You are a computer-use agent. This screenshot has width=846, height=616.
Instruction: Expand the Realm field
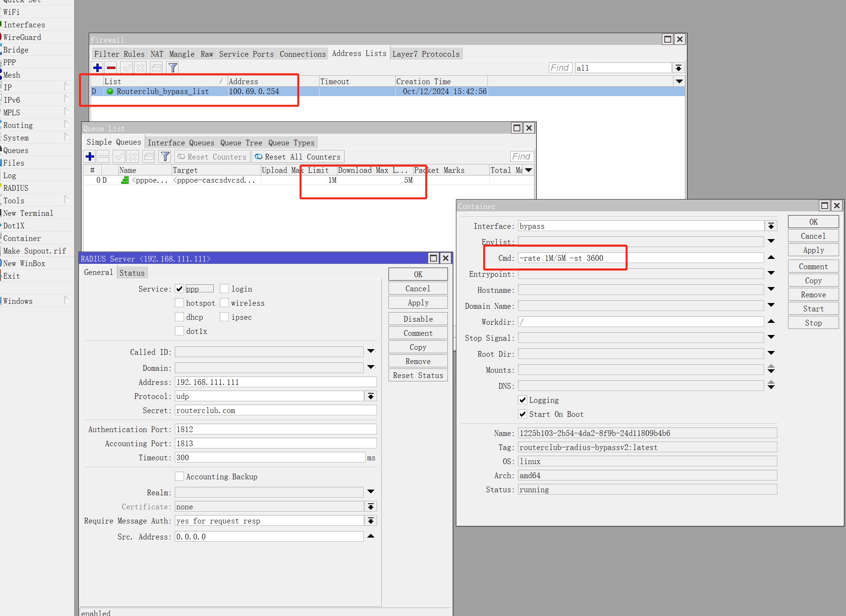click(x=371, y=492)
